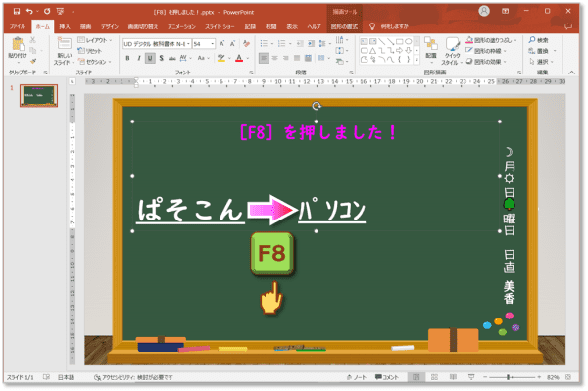Collapse the ribbon with the chevron

point(571,73)
